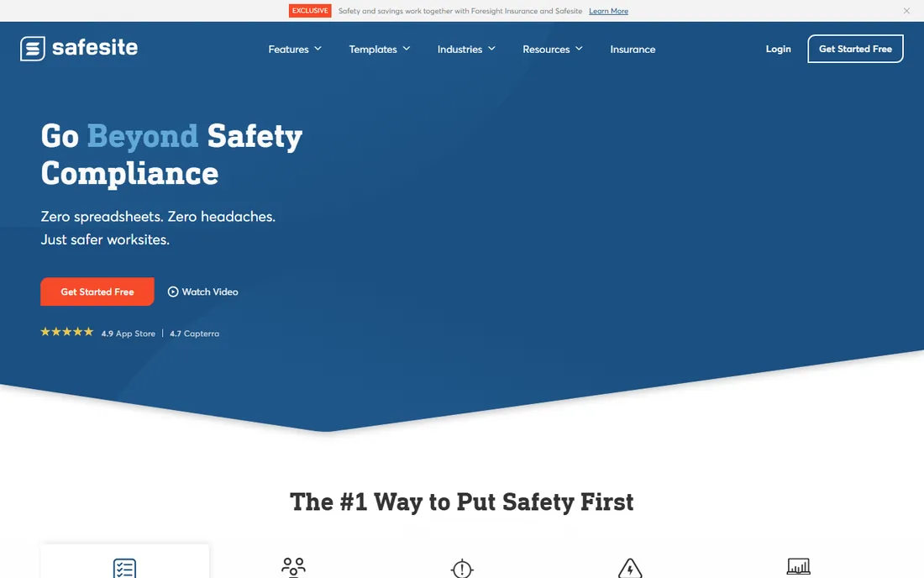Image resolution: width=924 pixels, height=578 pixels.
Task: Click the play circle icon beside Watch Video
Action: (x=173, y=292)
